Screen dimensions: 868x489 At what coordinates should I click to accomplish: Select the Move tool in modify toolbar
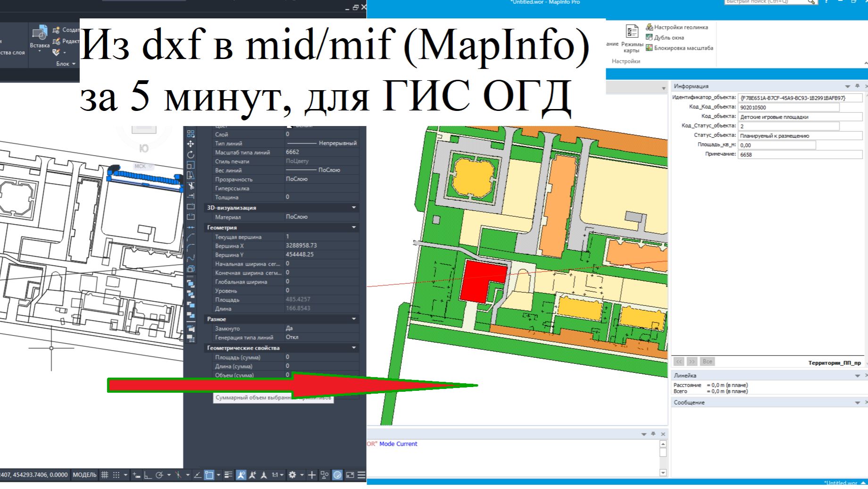[x=191, y=144]
